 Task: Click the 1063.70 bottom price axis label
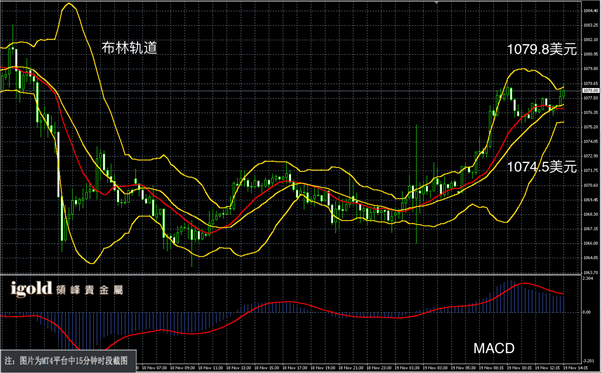coord(591,273)
